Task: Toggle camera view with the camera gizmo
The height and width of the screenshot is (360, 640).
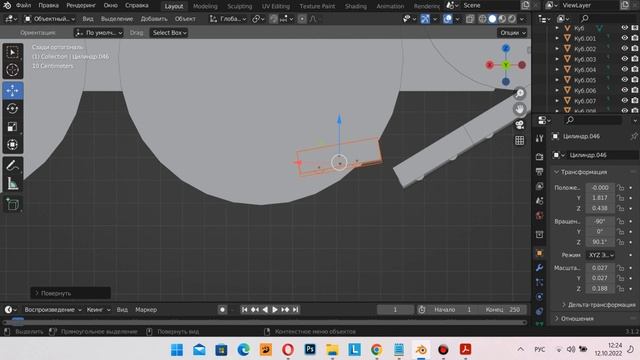Action: point(519,124)
